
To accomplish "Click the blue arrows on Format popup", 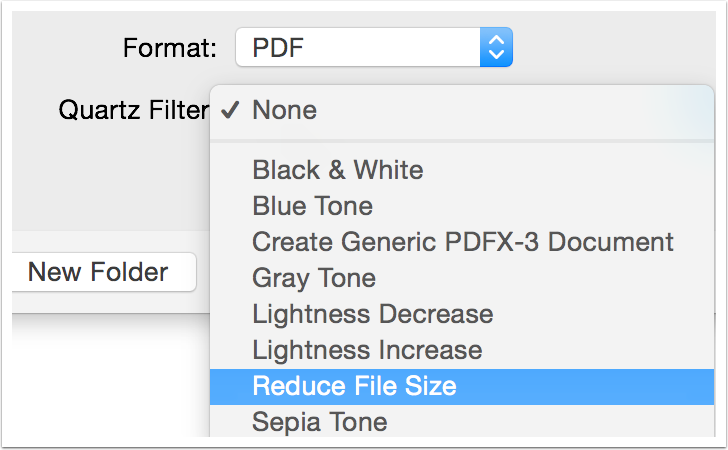I will click(x=496, y=47).
